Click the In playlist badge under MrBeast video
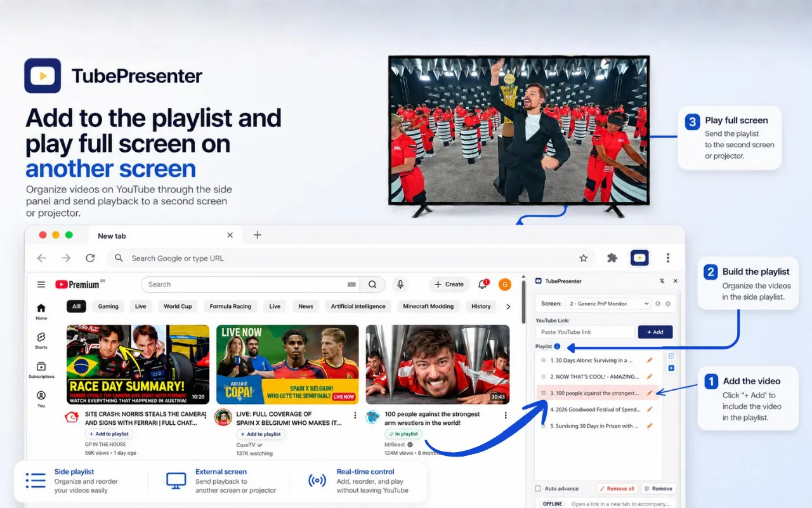This screenshot has width=812, height=508. pos(403,434)
